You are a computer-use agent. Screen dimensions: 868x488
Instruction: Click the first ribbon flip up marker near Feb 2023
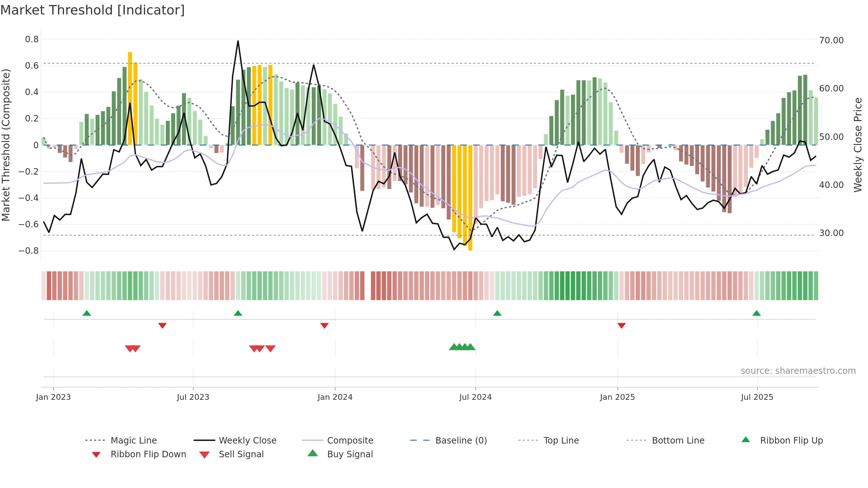coord(87,313)
